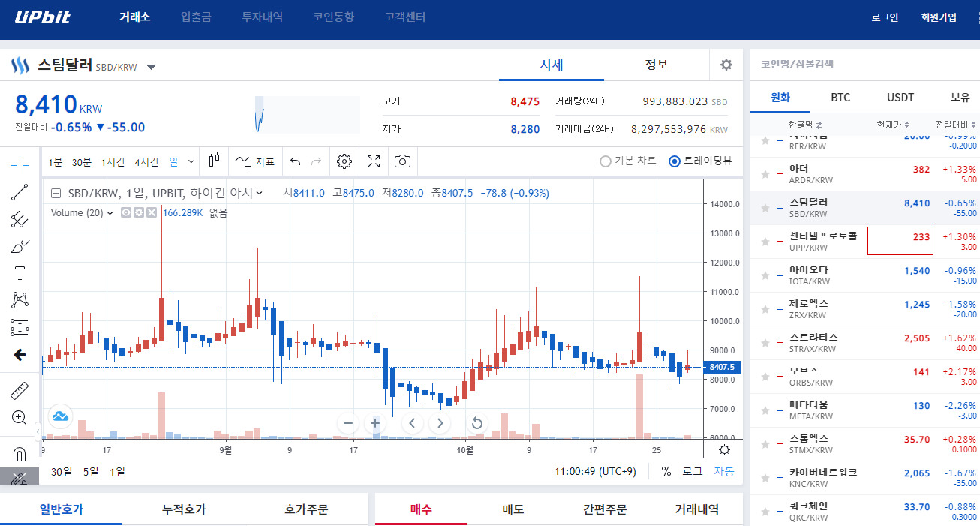Collapse the drawing toolbar side handle
Image resolution: width=980 pixels, height=526 pixels.
(38, 431)
